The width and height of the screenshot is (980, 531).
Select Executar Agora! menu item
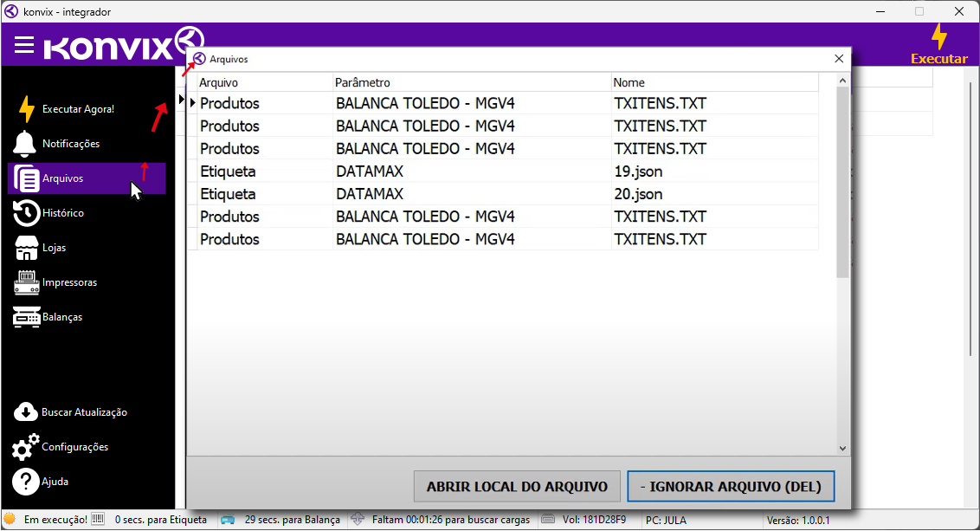pyautogui.click(x=78, y=109)
